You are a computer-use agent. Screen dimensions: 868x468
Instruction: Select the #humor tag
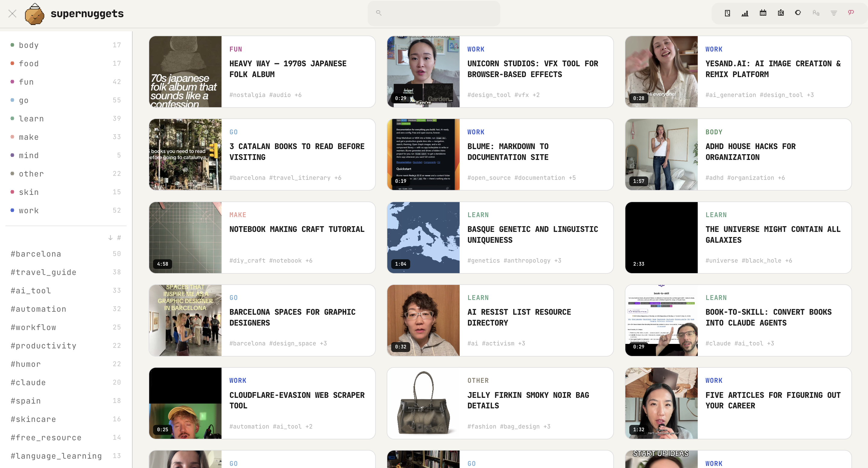[x=66, y=363]
